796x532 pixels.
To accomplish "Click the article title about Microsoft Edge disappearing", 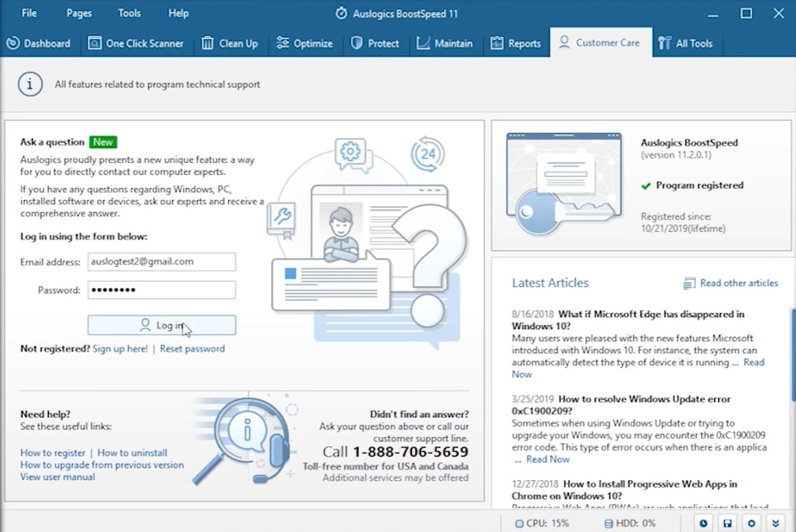I will pyautogui.click(x=628, y=320).
